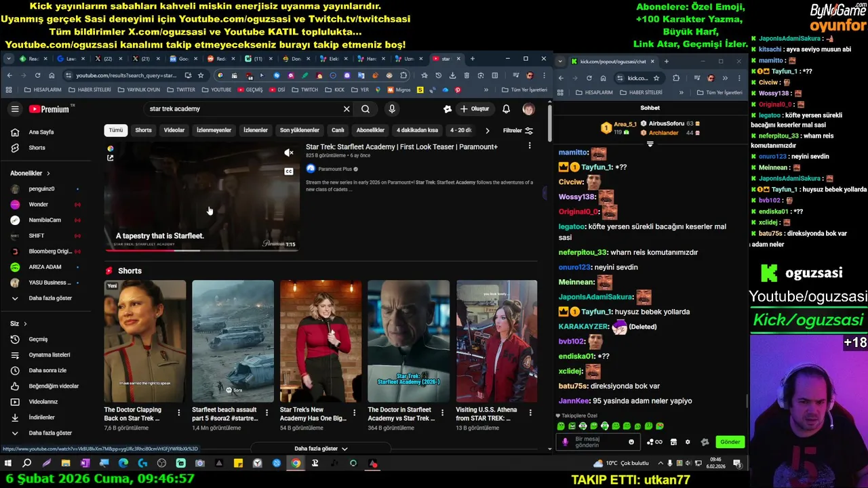Start YouTube voice search microphone
Screen dimensions: 868x488
(392, 109)
